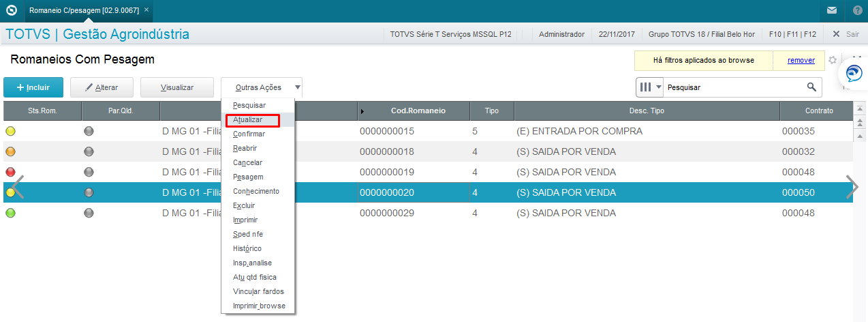Click the remover filter link

point(801,60)
